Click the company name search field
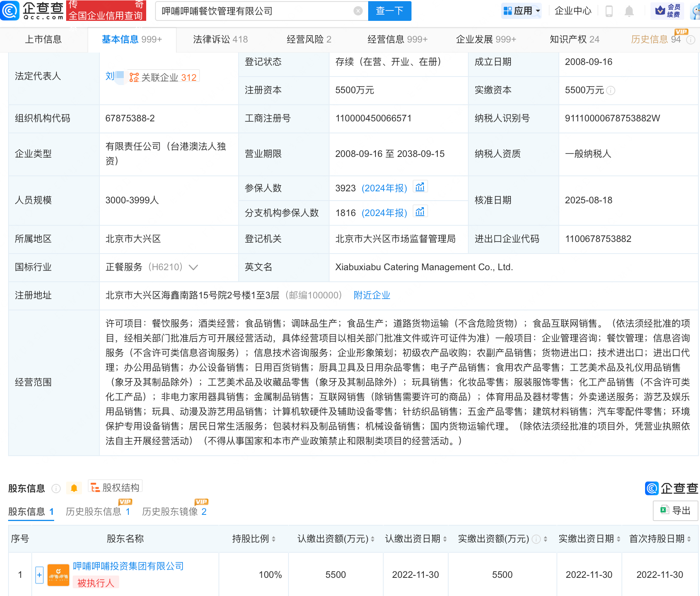 [x=255, y=11]
